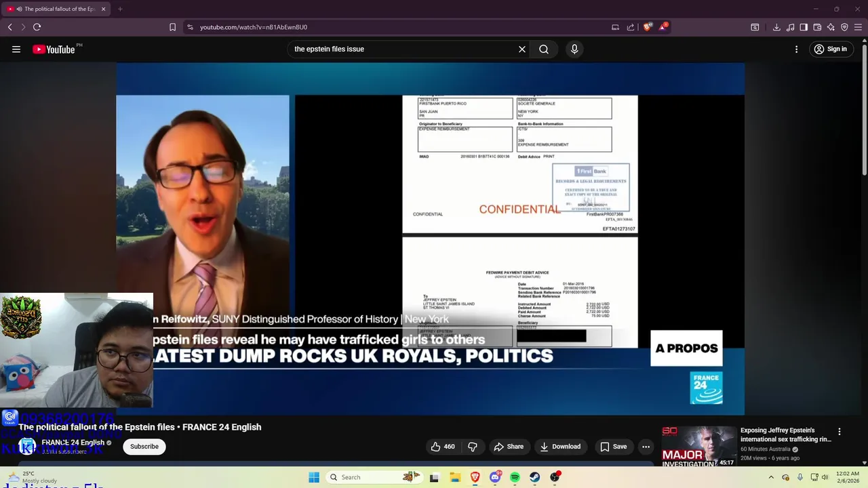
Task: Subscribe to FRANCE 24 English
Action: [144, 447]
